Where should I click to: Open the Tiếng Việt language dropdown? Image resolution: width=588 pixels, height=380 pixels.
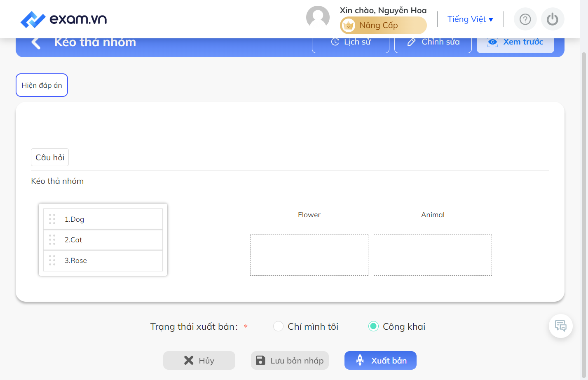(x=470, y=19)
